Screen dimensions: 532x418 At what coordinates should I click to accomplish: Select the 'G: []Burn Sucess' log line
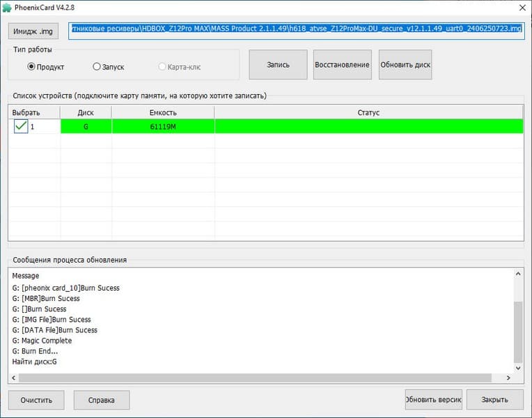[40, 309]
